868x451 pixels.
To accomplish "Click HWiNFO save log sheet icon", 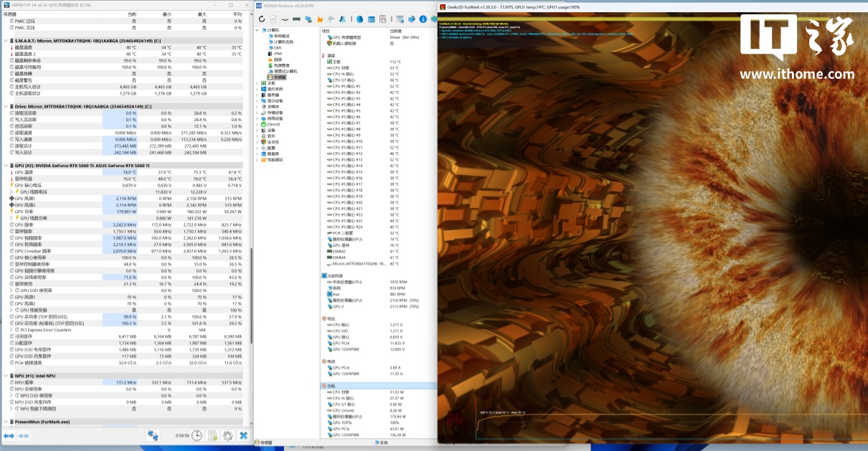I will point(212,436).
